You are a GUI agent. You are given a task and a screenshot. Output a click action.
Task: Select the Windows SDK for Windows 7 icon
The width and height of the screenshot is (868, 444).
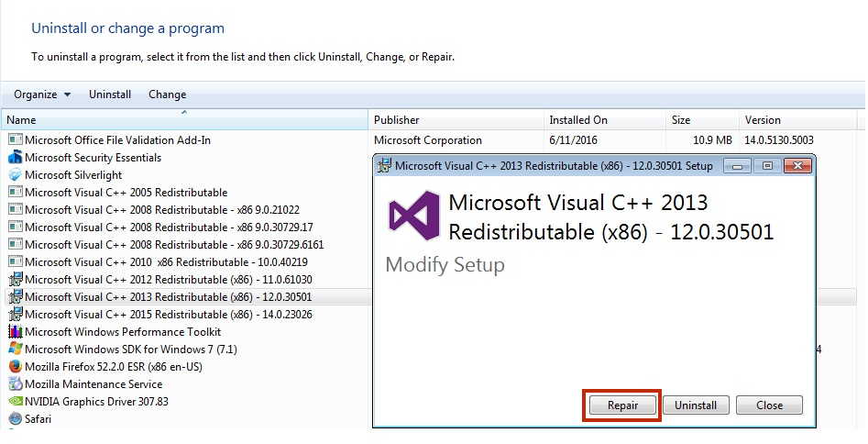16,350
